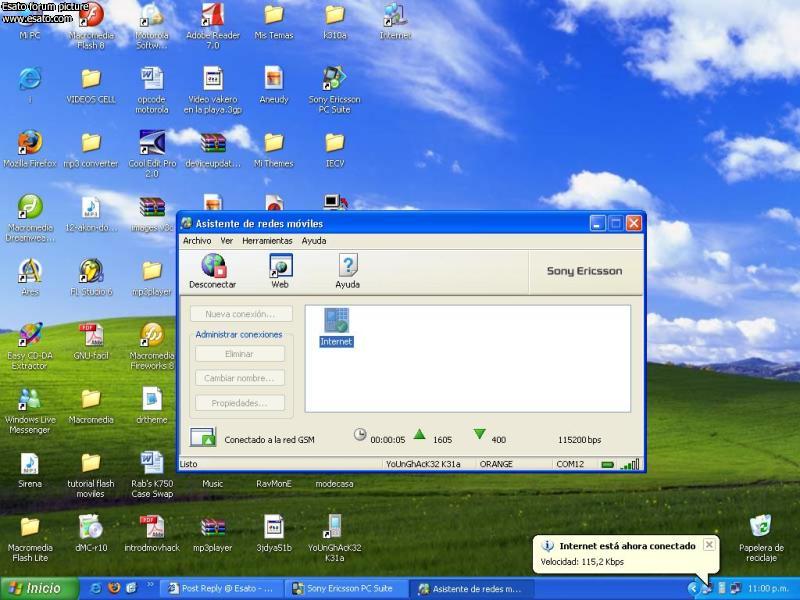Click the Inicio start button
The height and width of the screenshot is (600, 800).
tap(39, 588)
